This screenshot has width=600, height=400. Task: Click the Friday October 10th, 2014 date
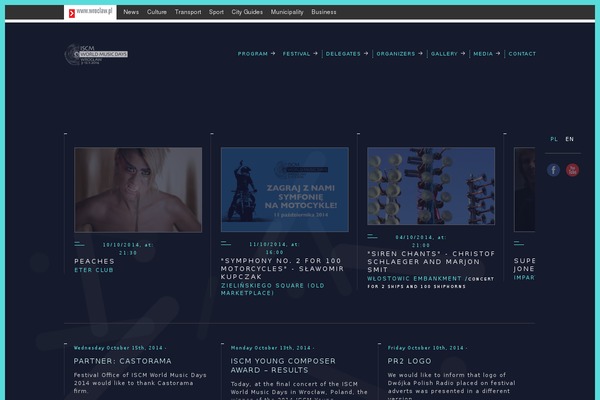click(426, 348)
